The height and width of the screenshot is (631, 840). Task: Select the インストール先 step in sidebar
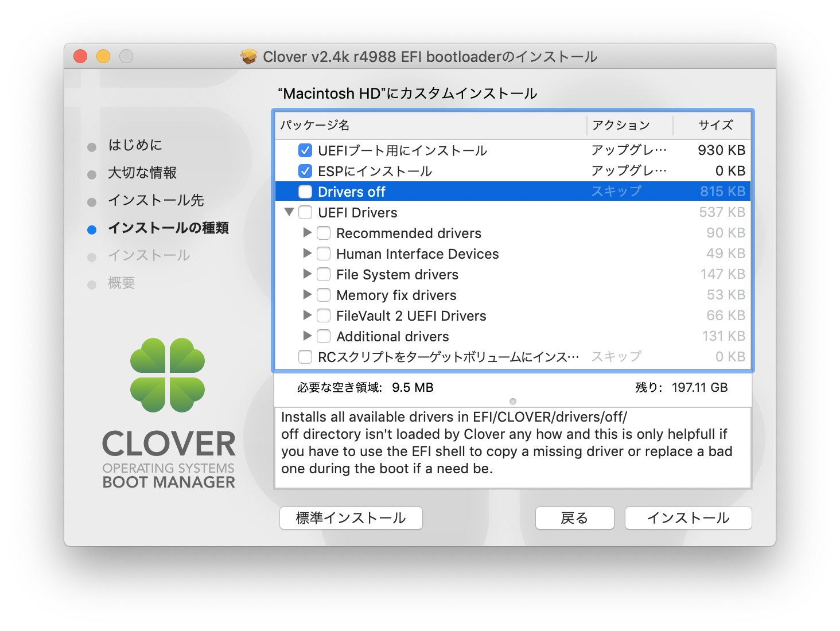[156, 200]
